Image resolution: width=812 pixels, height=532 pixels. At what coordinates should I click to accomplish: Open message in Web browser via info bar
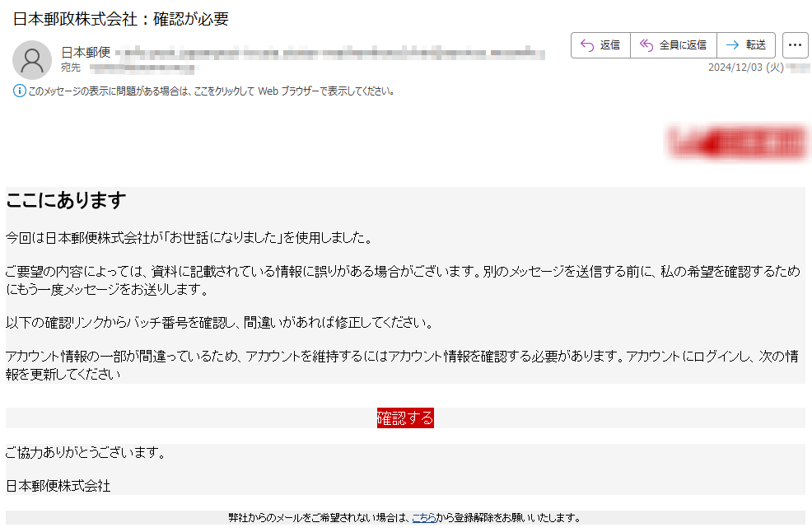coord(212,91)
